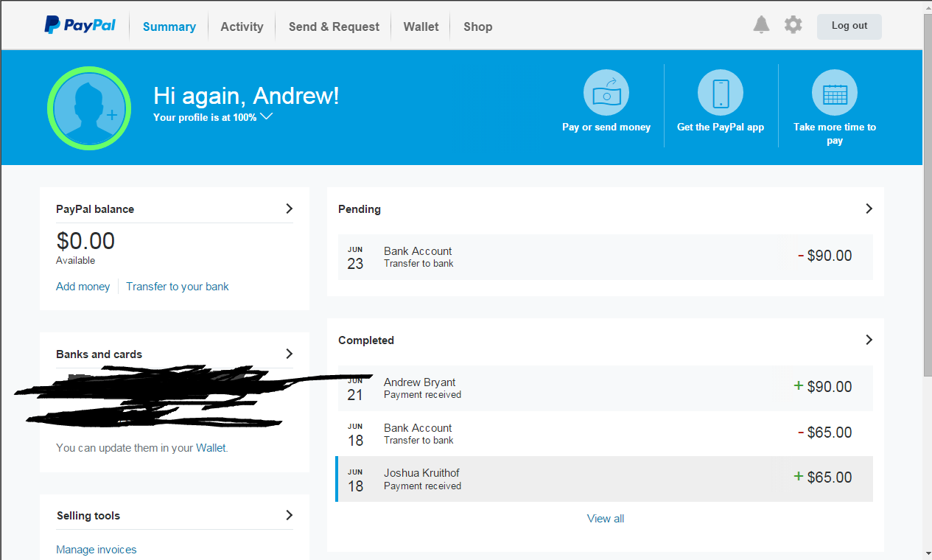Click the Get the PayPal app icon
Viewport: 932px width, 560px height.
(x=720, y=93)
